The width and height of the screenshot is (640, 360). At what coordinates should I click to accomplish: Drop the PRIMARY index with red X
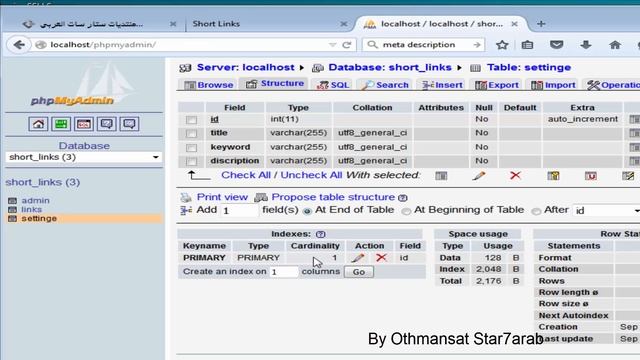pos(381,258)
